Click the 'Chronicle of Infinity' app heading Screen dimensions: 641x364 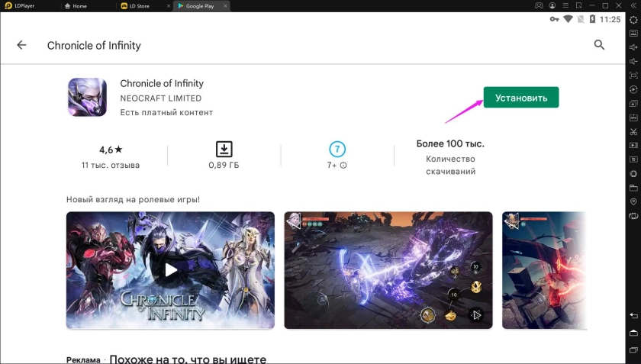[x=162, y=83]
